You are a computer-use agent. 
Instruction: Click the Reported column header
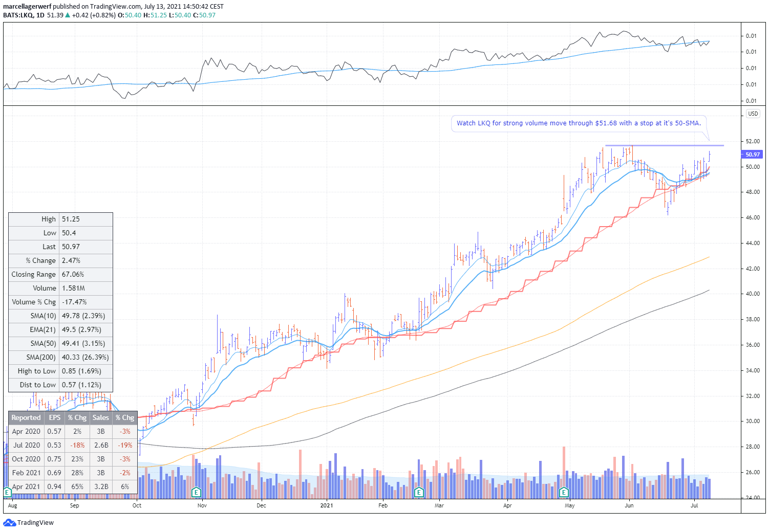(26, 417)
